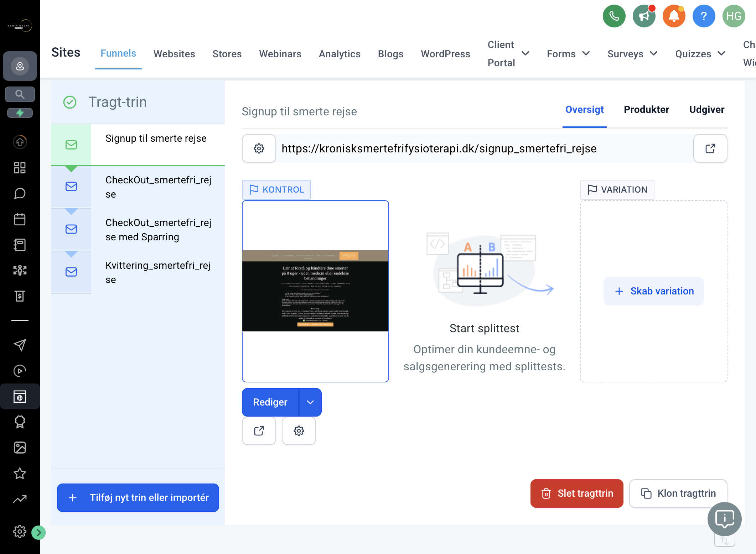This screenshot has width=756, height=554.
Task: Switch to the Websites tab
Action: (174, 54)
